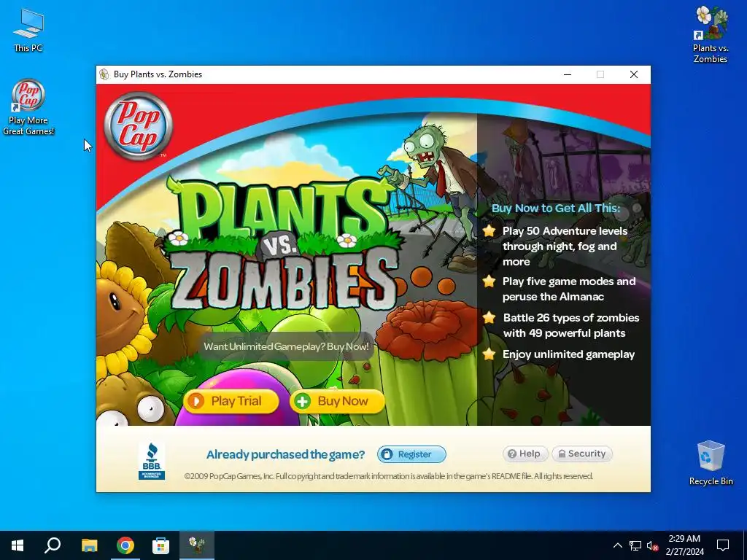Screen dimensions: 747x560
Task: Launch Google Chrome from the taskbar
Action: pos(125,545)
